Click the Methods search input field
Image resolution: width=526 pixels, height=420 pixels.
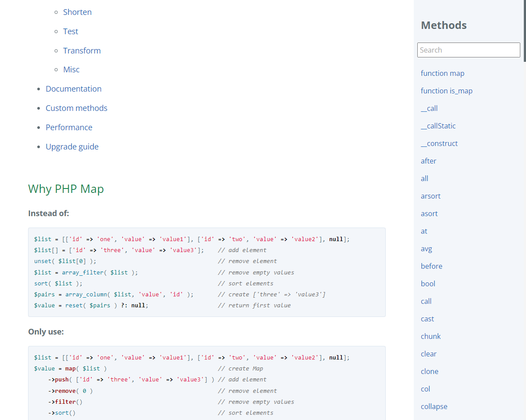[x=468, y=50]
